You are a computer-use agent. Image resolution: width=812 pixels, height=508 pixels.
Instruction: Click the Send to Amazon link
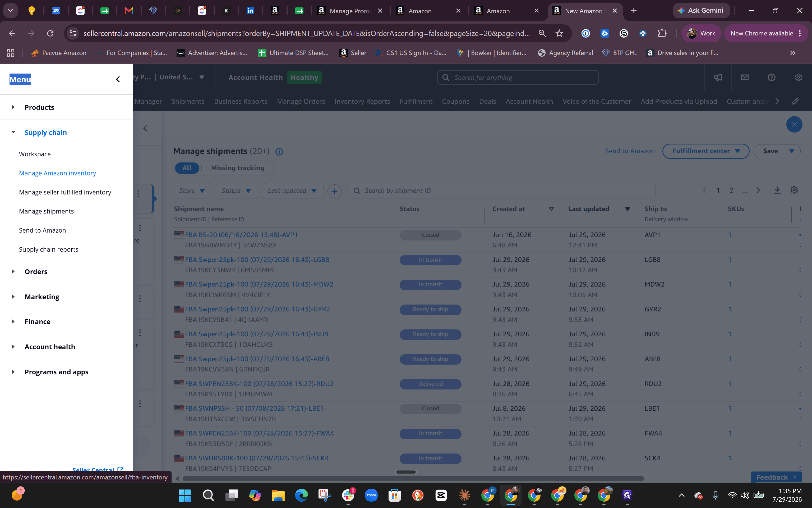point(630,151)
